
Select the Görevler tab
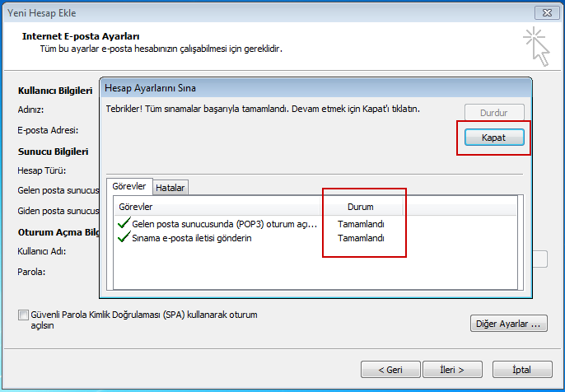coord(129,187)
